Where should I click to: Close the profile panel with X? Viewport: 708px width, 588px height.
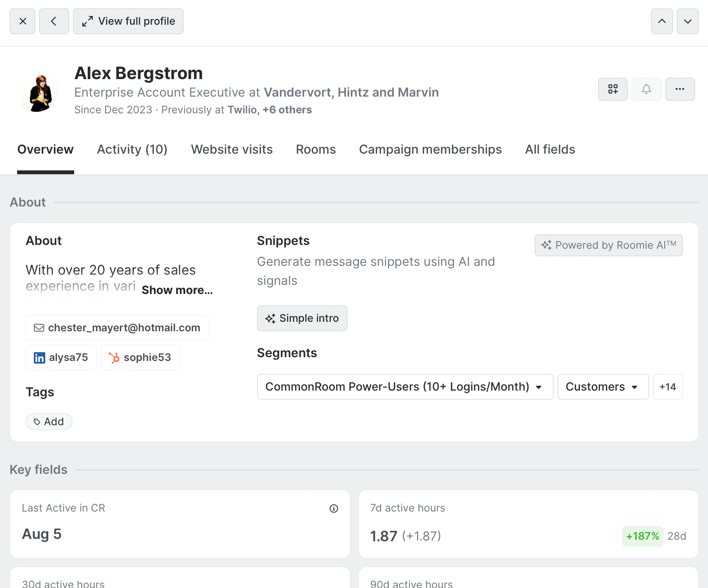click(22, 21)
